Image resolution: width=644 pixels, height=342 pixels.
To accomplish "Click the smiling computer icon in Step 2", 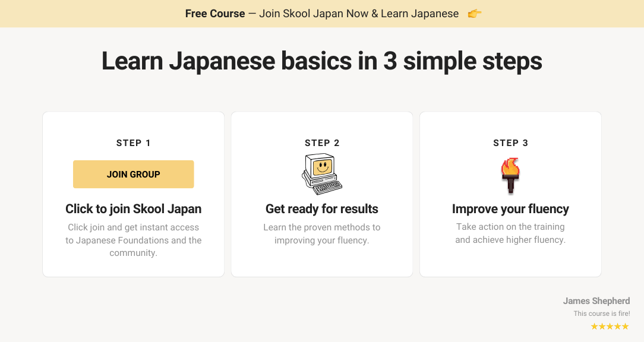I will pos(322,174).
